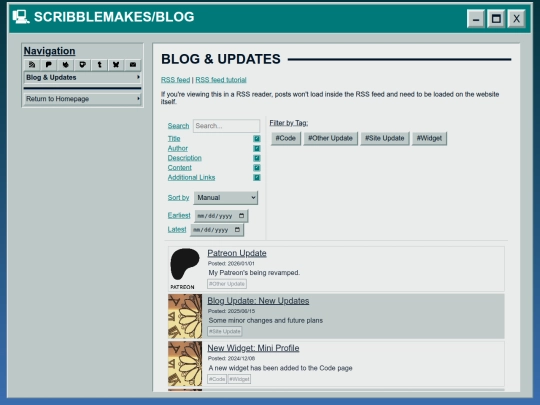Open the Sort by Manual dropdown

tap(226, 198)
